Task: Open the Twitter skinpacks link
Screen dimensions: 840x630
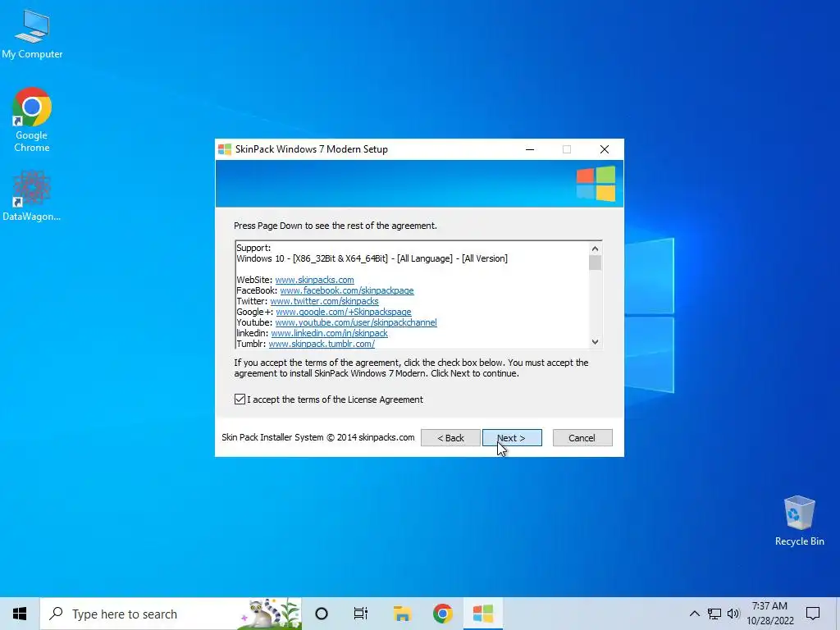Action: click(x=324, y=301)
